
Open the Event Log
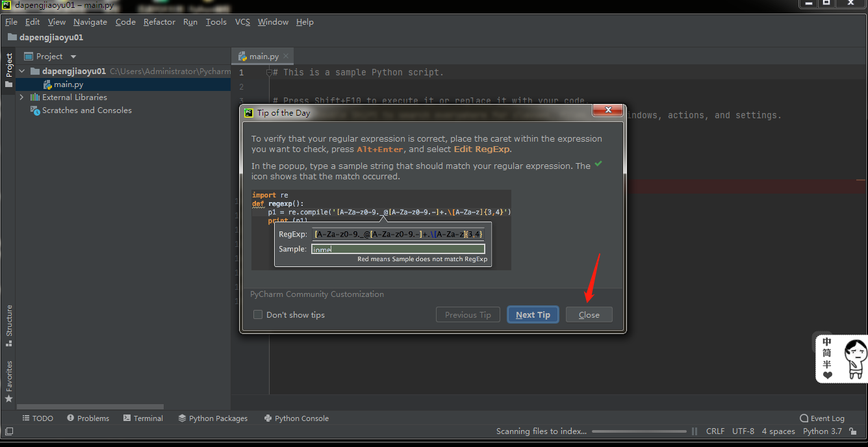coord(822,418)
